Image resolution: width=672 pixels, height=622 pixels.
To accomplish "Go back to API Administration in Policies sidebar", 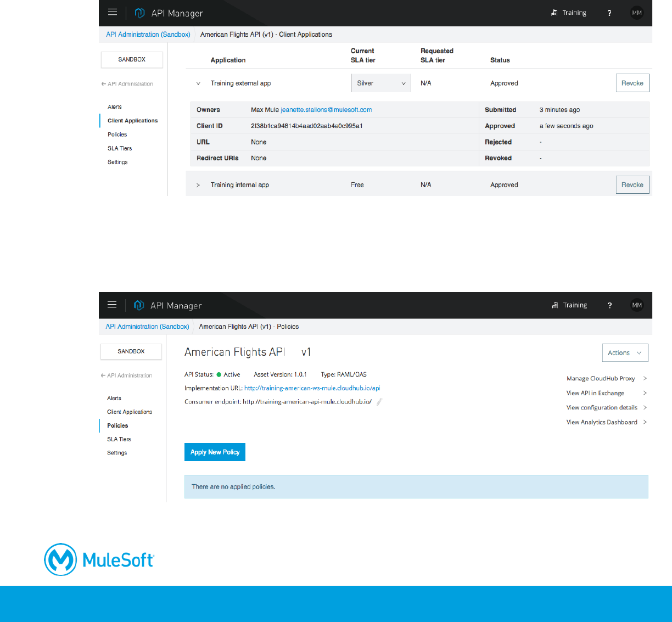I will tap(127, 376).
